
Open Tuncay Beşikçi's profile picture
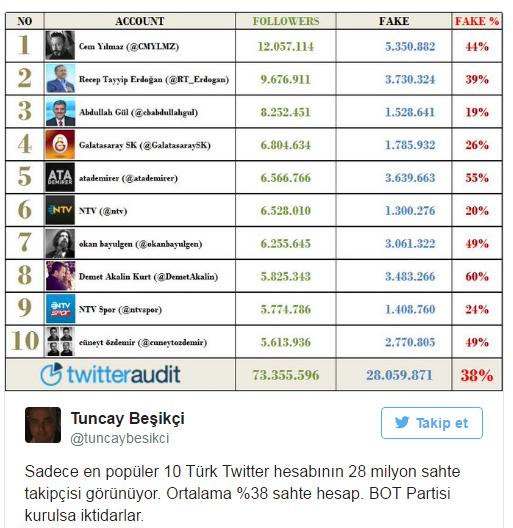[43, 425]
